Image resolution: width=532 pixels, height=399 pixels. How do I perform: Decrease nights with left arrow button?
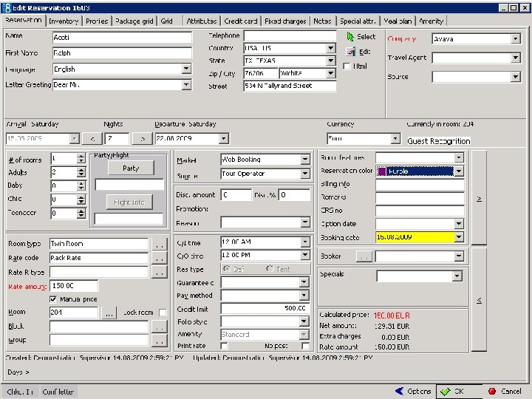point(92,138)
